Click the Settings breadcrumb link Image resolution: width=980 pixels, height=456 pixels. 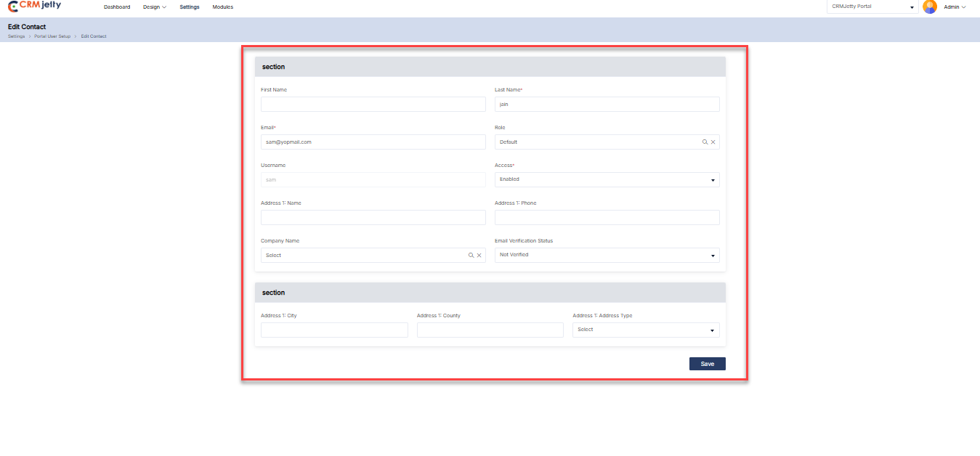click(16, 36)
